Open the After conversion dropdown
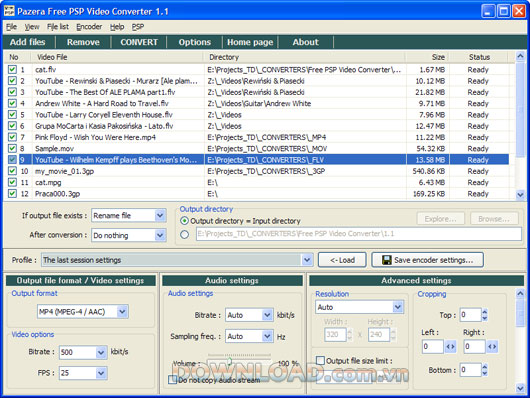The width and height of the screenshot is (530, 398). tap(160, 235)
